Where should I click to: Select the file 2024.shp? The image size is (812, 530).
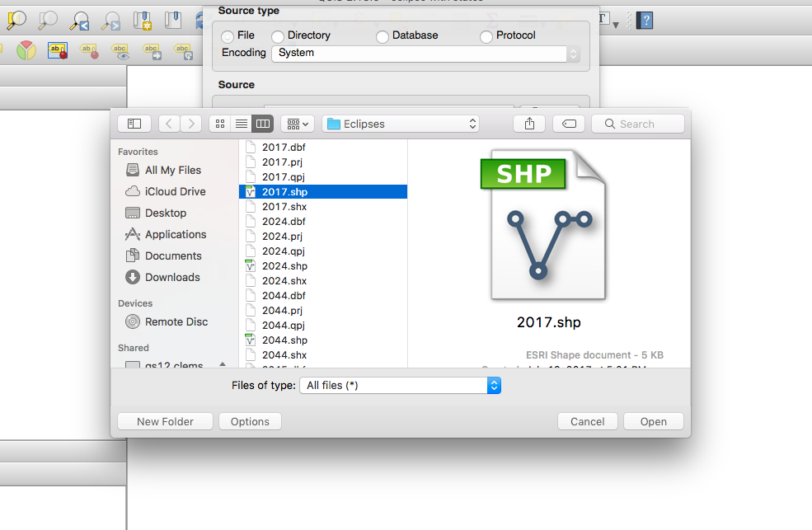323,265
